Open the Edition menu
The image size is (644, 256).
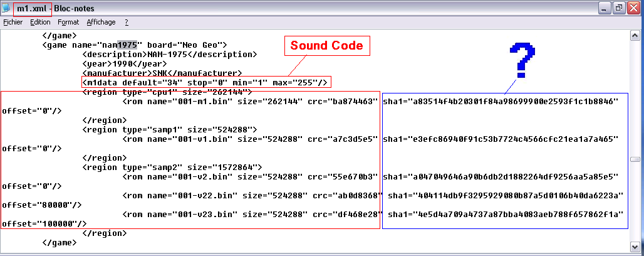pos(40,22)
